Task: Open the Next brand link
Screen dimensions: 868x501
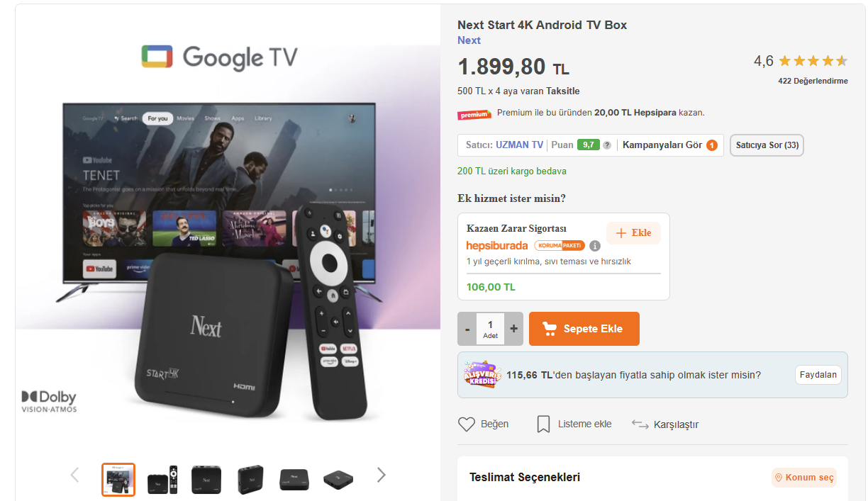Action: click(469, 40)
